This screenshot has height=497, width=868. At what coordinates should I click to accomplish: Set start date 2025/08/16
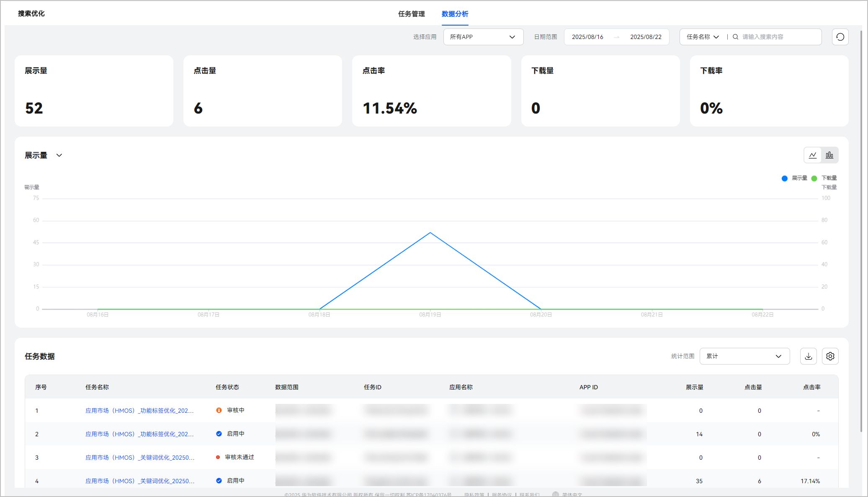(x=587, y=37)
